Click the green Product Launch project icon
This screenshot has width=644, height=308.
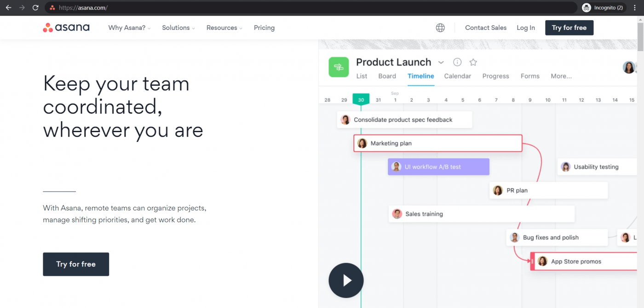coord(339,67)
